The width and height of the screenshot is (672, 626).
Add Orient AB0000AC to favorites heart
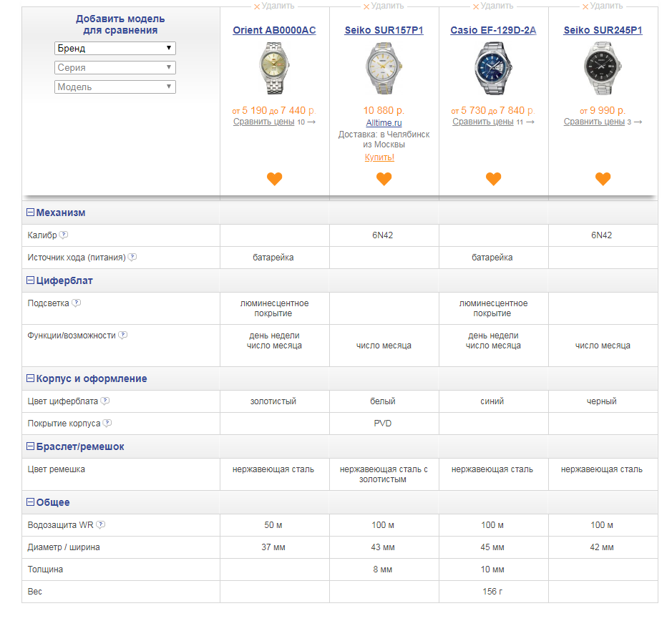[274, 178]
